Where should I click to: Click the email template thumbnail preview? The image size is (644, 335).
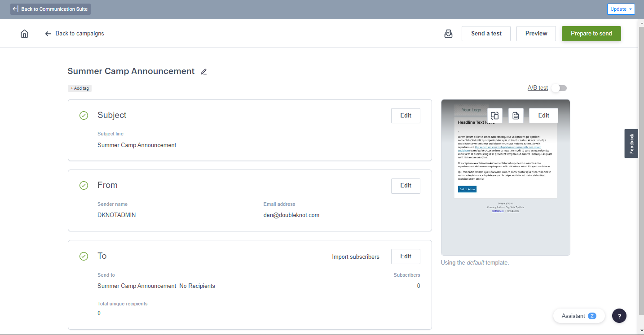tap(506, 178)
